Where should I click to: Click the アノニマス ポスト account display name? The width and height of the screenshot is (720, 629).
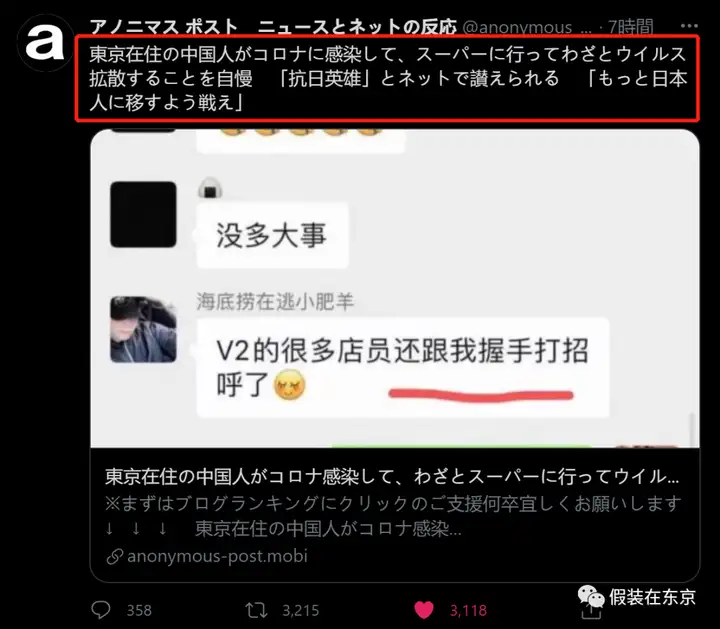(273, 28)
